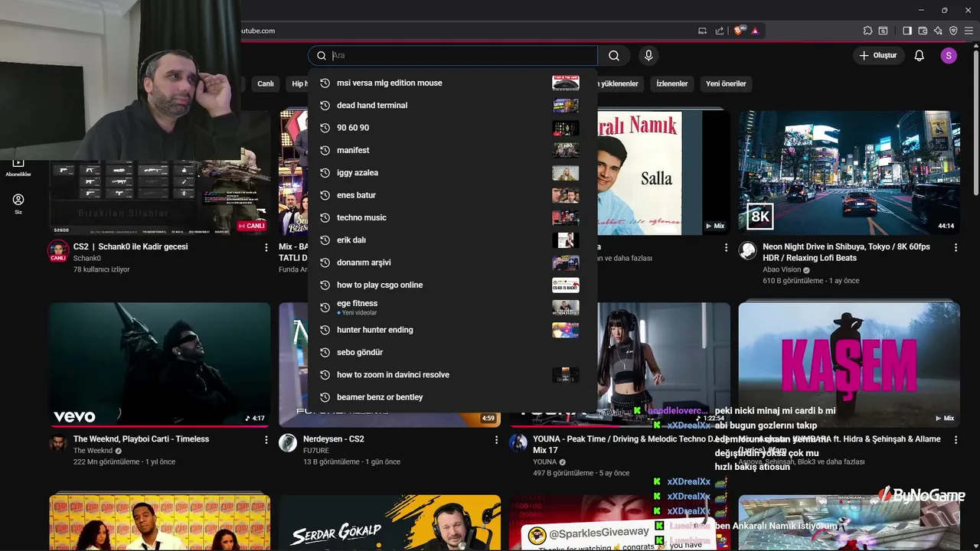
Task: Select 'erik dalı' search suggestion
Action: click(452, 240)
